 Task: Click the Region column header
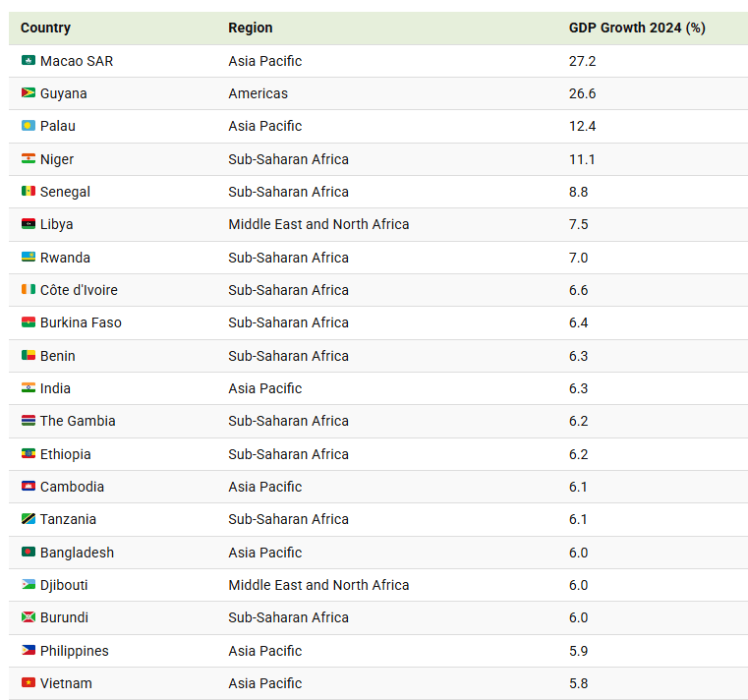tap(251, 28)
